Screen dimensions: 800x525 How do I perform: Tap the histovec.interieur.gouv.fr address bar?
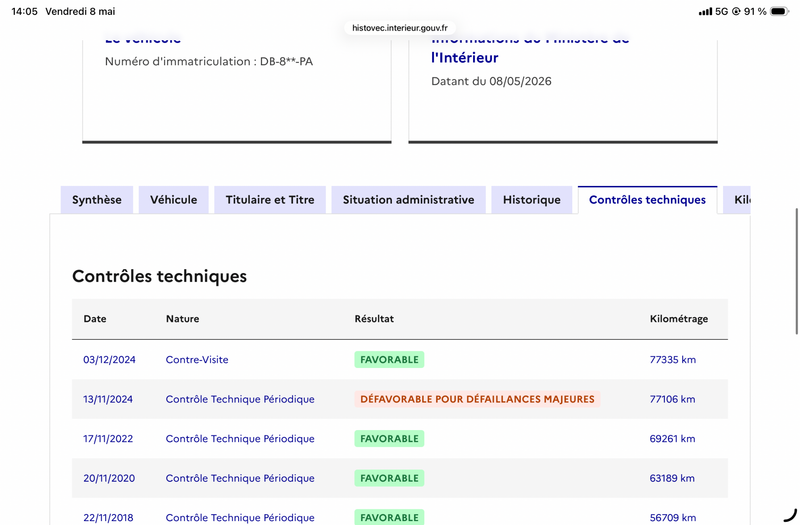pyautogui.click(x=399, y=28)
